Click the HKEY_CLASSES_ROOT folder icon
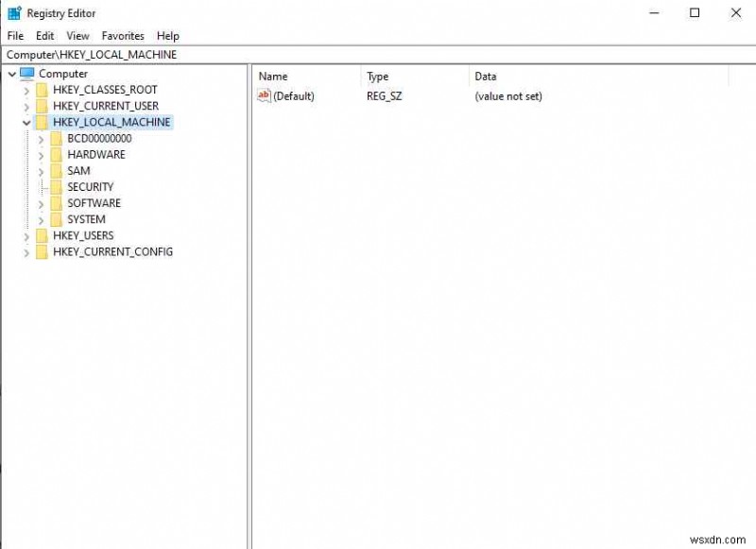The image size is (756, 549). 40,90
